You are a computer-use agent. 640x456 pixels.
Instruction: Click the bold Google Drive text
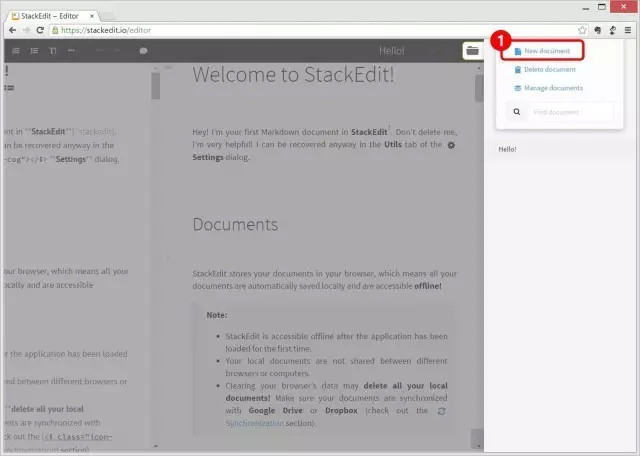[x=276, y=411]
